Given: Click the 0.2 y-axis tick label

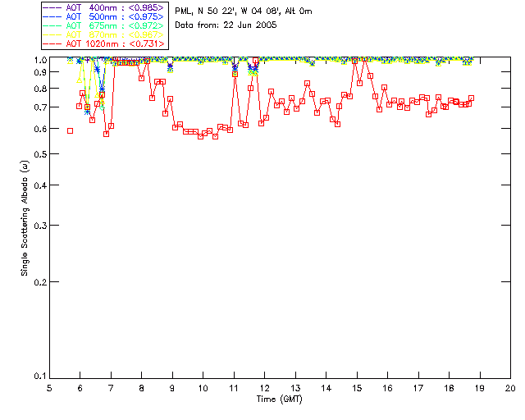Looking at the screenshot, I should [40, 282].
